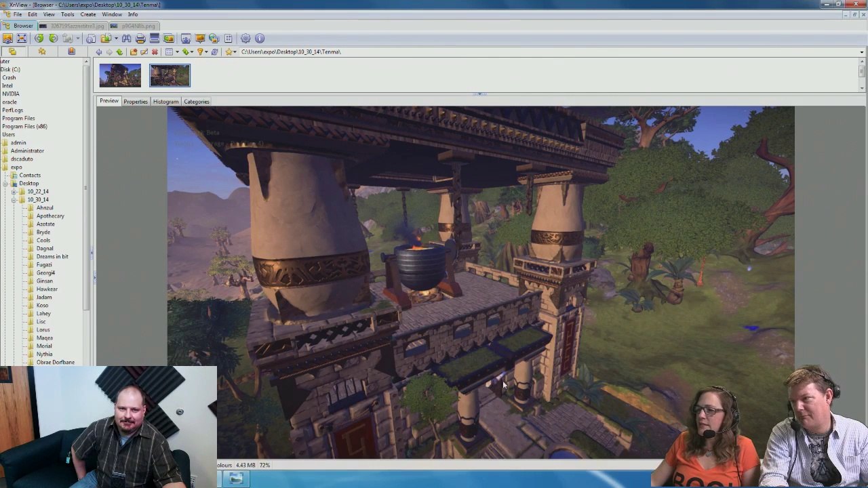
Task: Select the Histogram tab
Action: tap(165, 102)
